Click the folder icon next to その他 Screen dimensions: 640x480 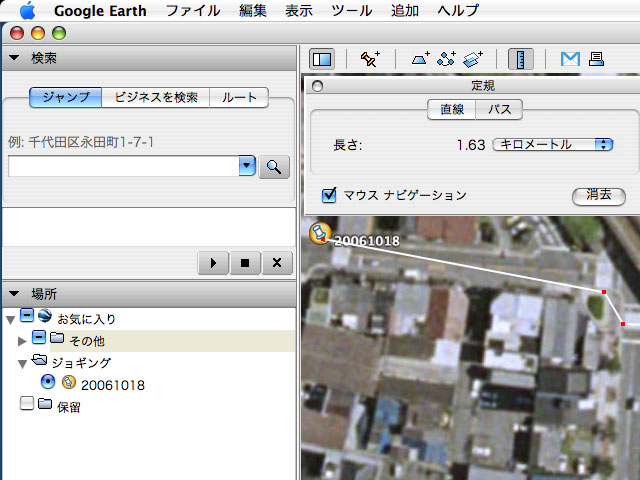pos(57,338)
